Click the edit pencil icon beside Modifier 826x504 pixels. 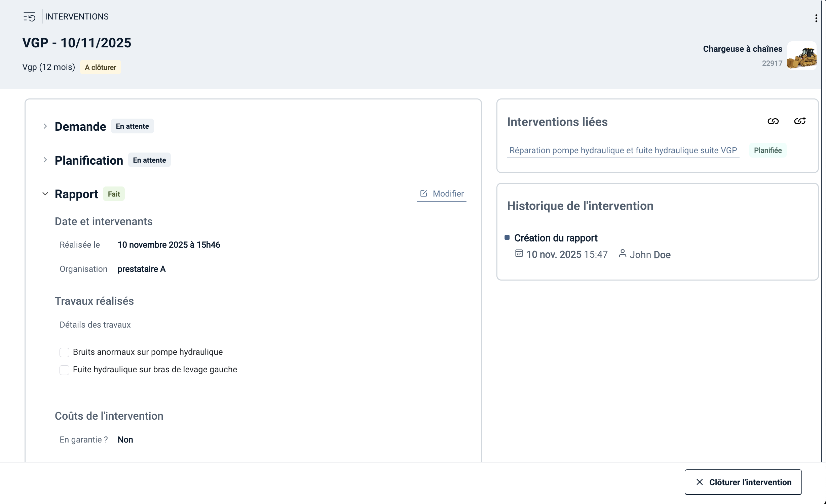click(x=423, y=194)
